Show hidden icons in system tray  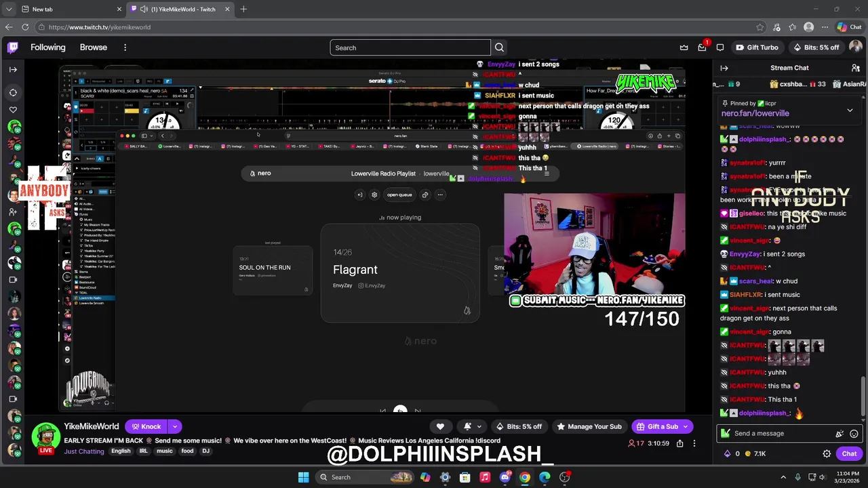(x=783, y=477)
